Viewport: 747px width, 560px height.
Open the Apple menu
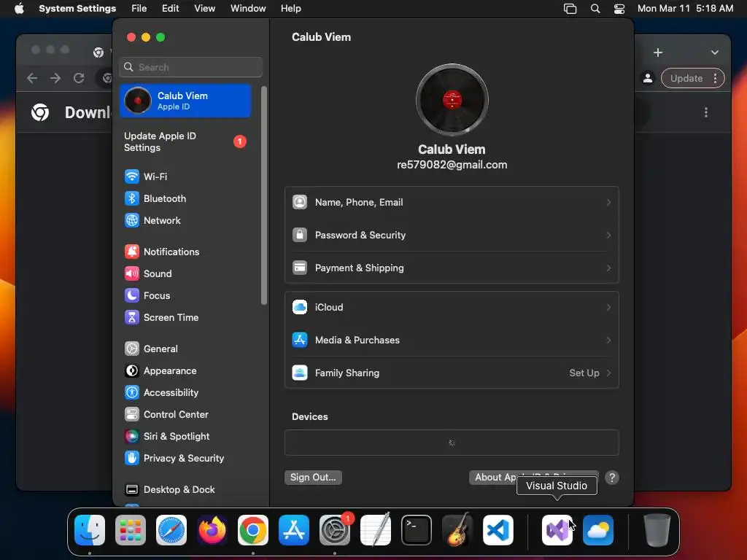pos(19,9)
